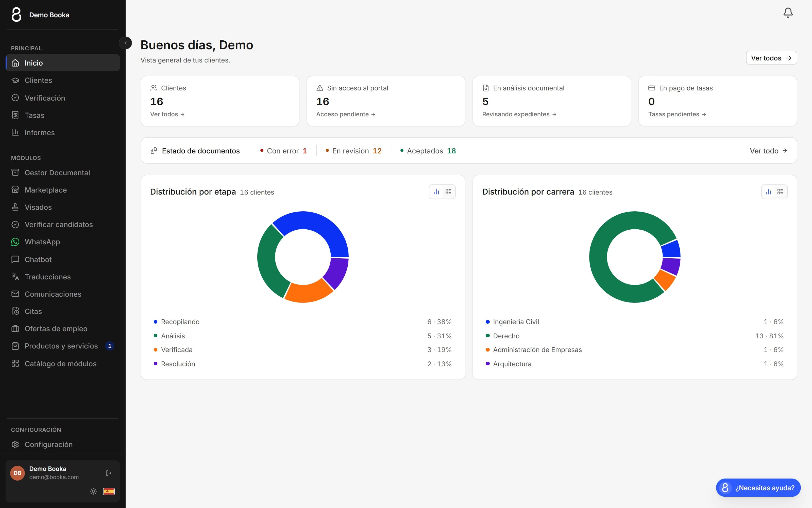This screenshot has width=812, height=508.
Task: Open Ofertas de empleo module
Action: (x=63, y=329)
